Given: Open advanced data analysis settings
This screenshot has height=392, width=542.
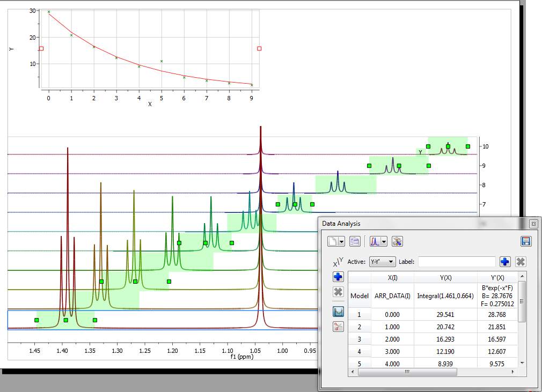Looking at the screenshot, I should 397,241.
